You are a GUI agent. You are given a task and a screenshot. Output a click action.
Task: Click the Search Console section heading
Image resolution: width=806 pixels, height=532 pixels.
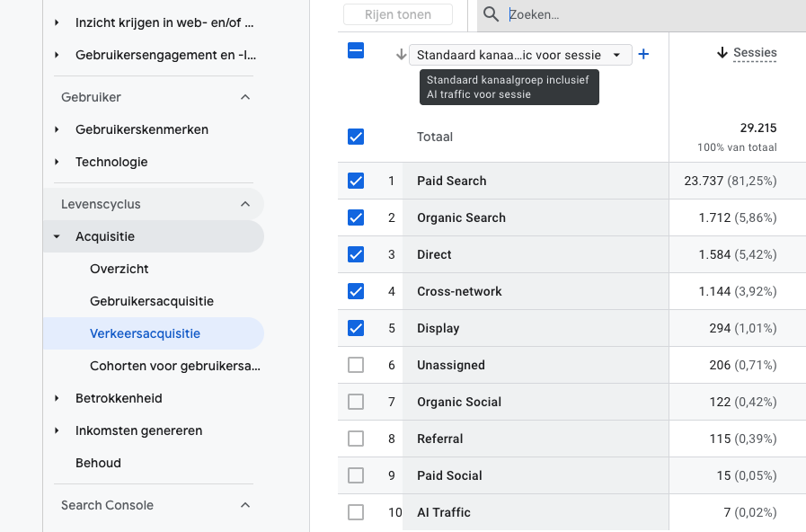tap(107, 505)
